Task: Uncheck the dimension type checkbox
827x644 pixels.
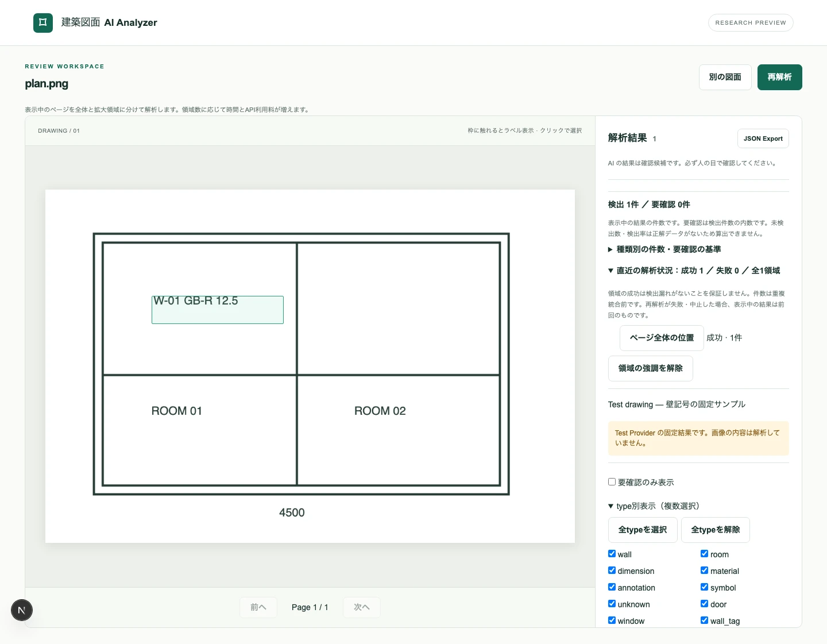Action: 612,570
